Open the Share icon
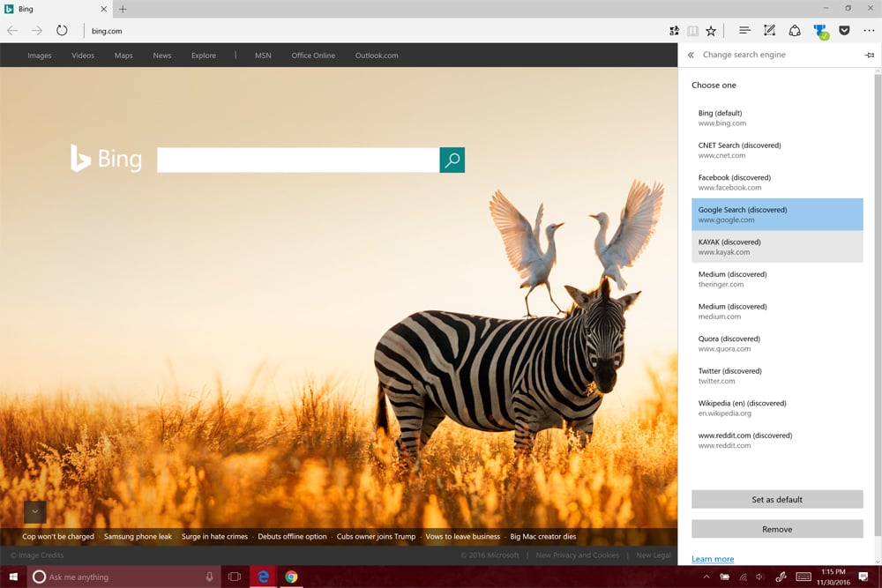882x588 pixels. click(x=795, y=30)
